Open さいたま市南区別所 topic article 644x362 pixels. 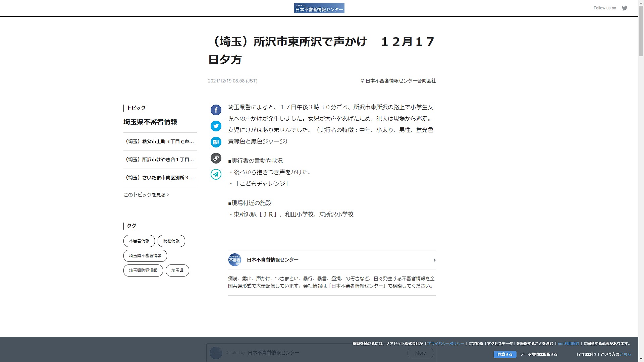(160, 178)
